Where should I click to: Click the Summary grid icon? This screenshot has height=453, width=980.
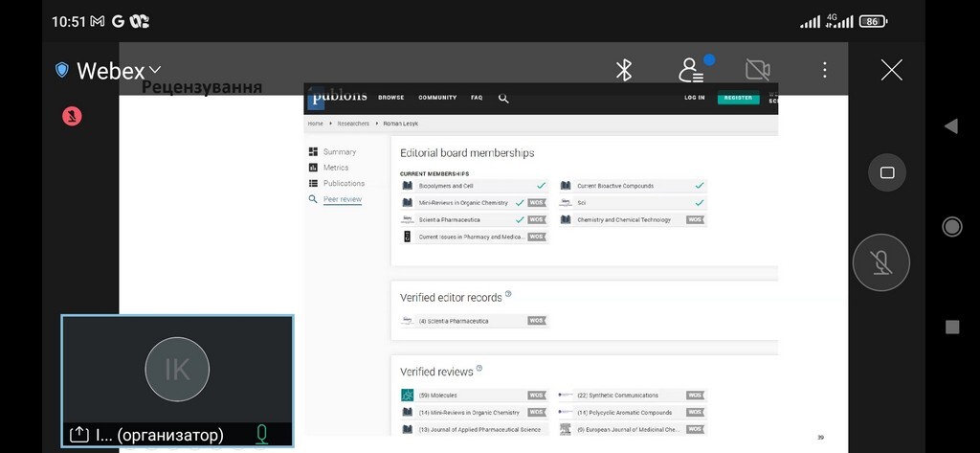(313, 152)
